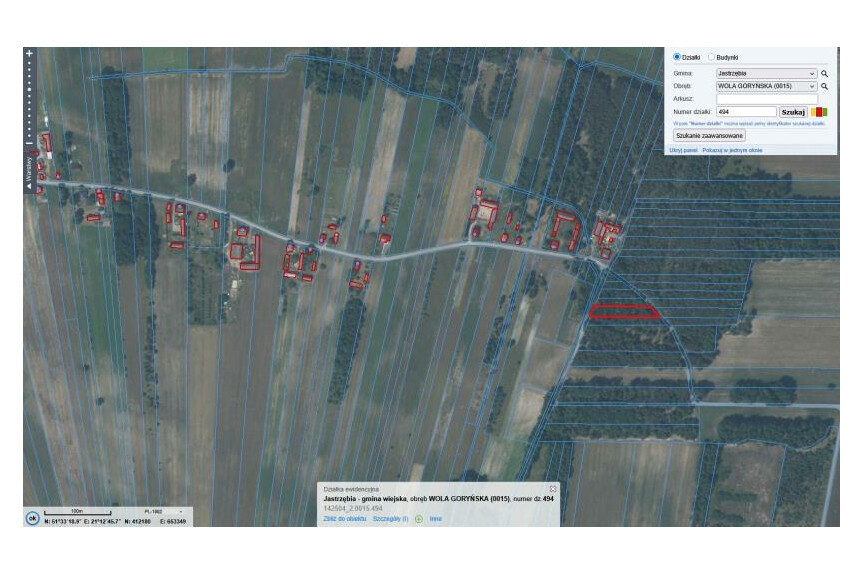The image size is (863, 575).
Task: Expand the Warstwy layers panel tab
Action: [29, 170]
